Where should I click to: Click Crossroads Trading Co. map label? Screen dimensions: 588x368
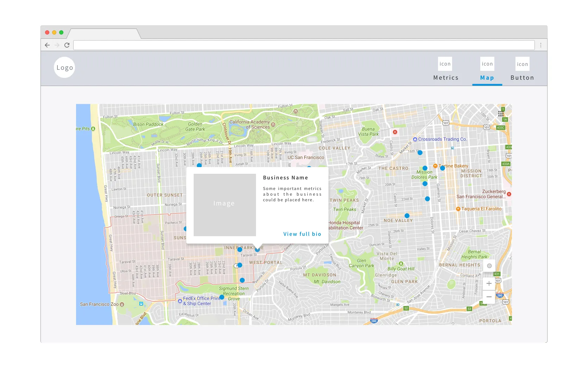(442, 139)
